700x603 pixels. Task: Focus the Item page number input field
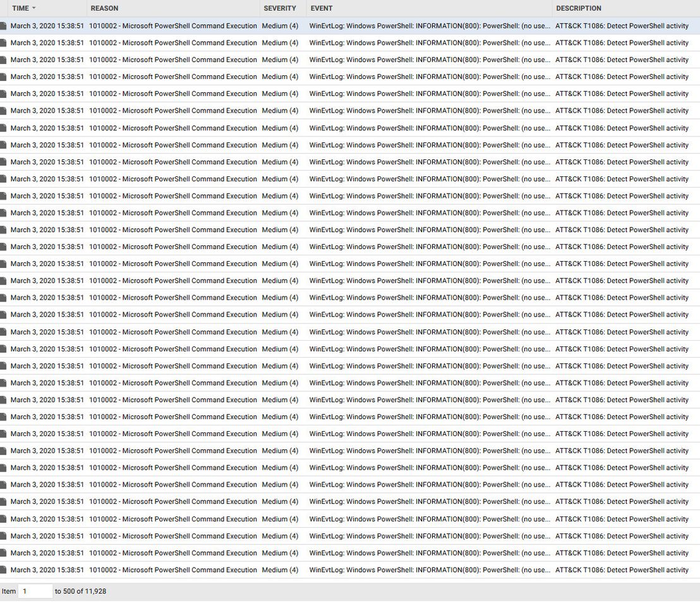point(35,591)
